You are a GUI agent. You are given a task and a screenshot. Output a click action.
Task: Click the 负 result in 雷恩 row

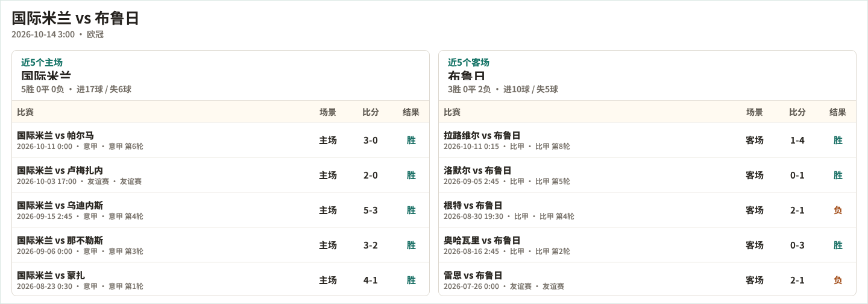(x=838, y=280)
